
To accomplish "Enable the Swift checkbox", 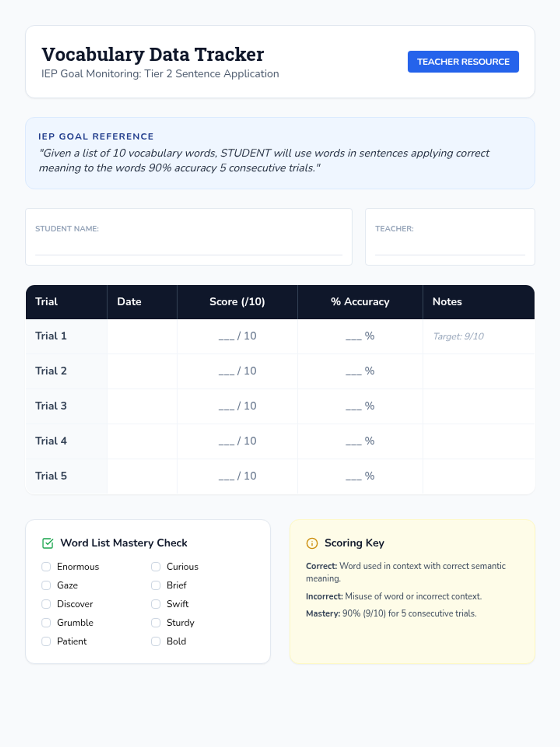I will [x=156, y=604].
